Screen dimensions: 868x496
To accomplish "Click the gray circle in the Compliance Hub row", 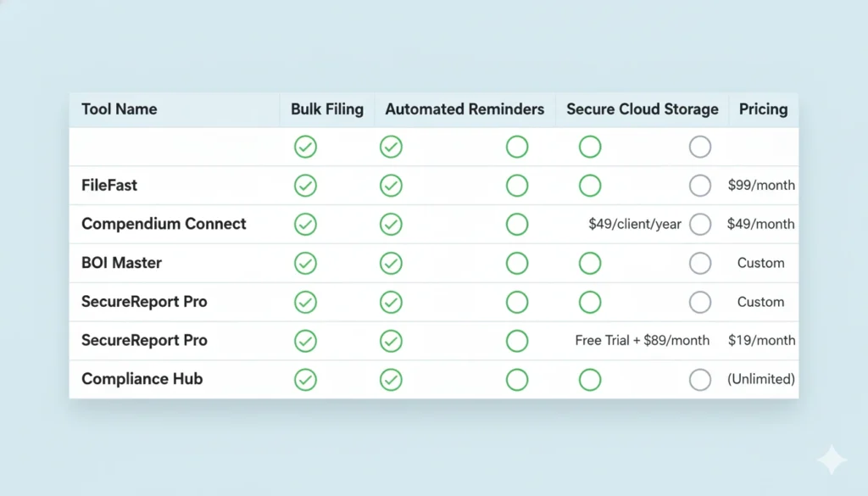I will pyautogui.click(x=700, y=379).
